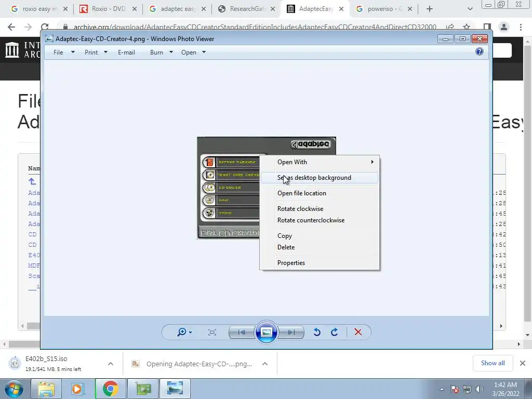Image resolution: width=532 pixels, height=399 pixels.
Task: Click the browser Forward arrow
Action: coord(28,27)
